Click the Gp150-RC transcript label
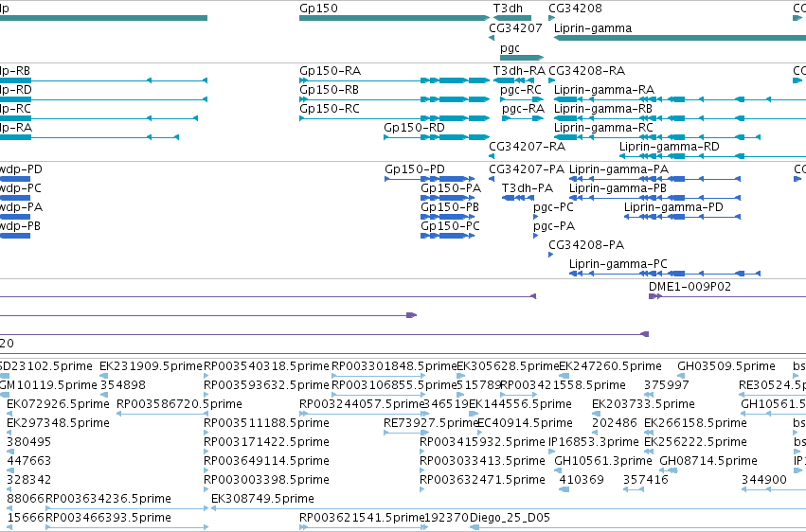Image resolution: width=806 pixels, height=532 pixels. tap(330, 109)
